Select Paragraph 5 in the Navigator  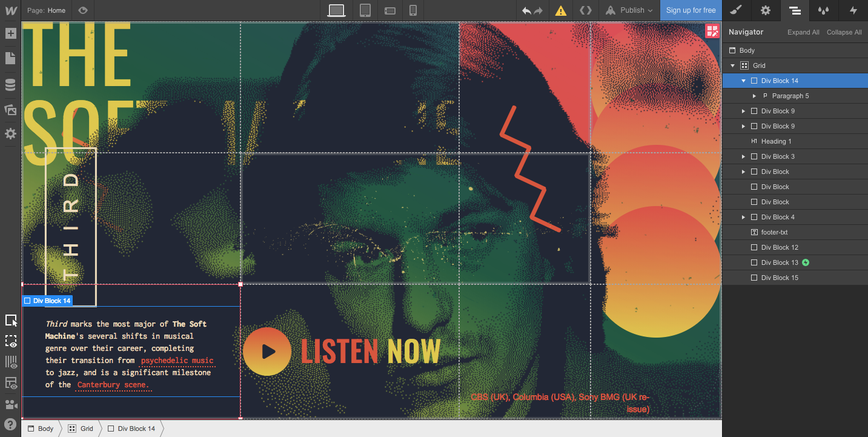click(x=795, y=96)
